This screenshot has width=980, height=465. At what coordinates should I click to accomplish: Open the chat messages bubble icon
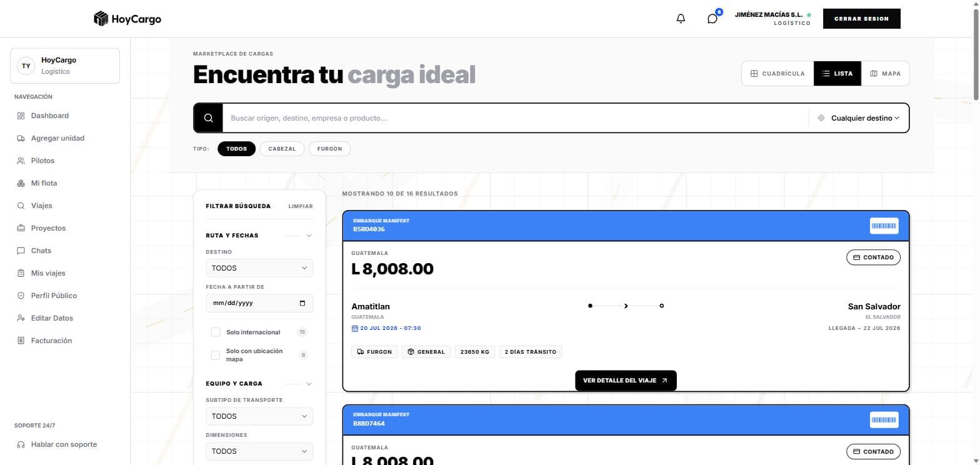(712, 19)
